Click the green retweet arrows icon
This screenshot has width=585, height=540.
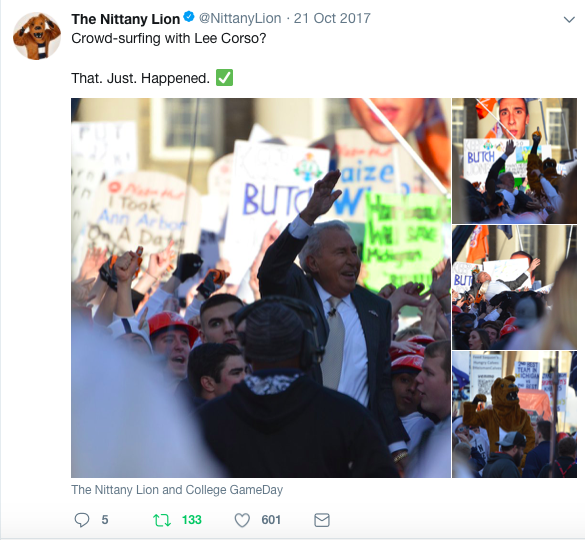(162, 520)
